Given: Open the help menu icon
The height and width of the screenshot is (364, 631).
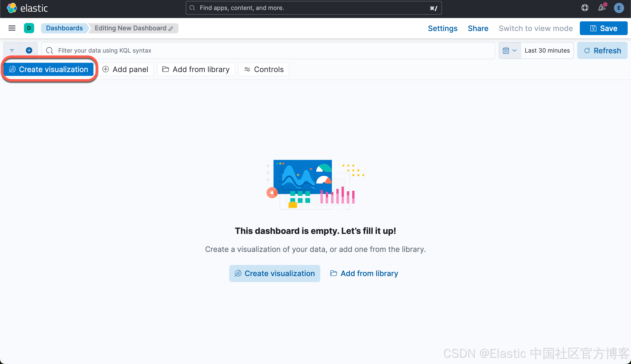Looking at the screenshot, I should (585, 8).
